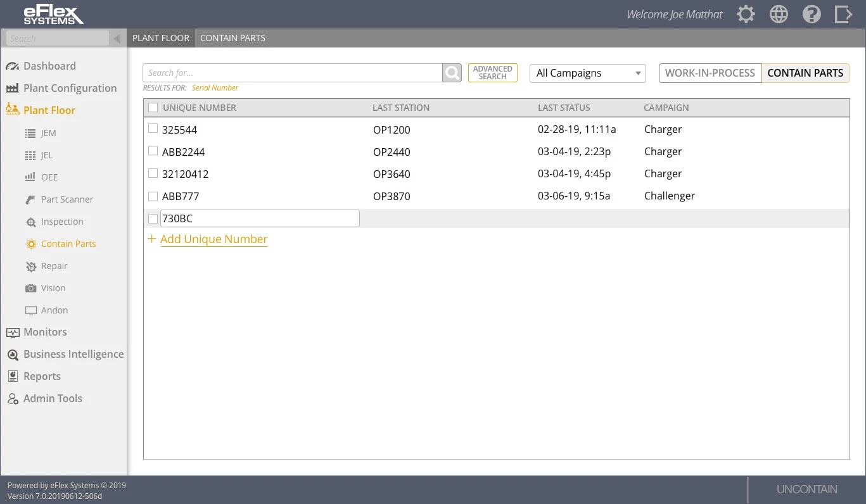Open the language globe icon
The image size is (866, 504).
(779, 15)
